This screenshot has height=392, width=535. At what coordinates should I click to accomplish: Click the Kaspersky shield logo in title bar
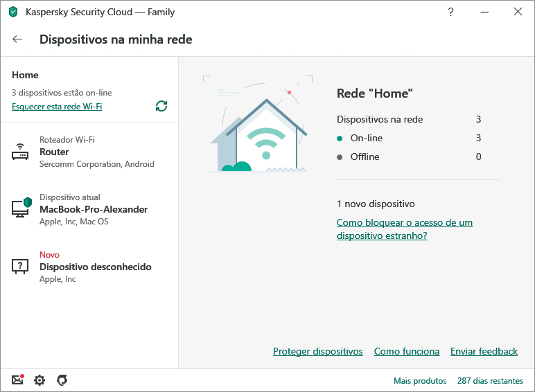(x=13, y=12)
